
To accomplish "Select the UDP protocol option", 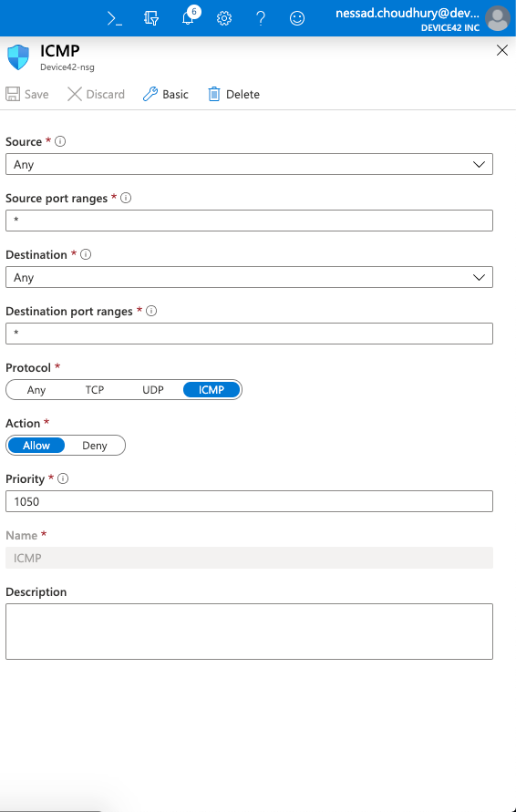I will pos(153,390).
